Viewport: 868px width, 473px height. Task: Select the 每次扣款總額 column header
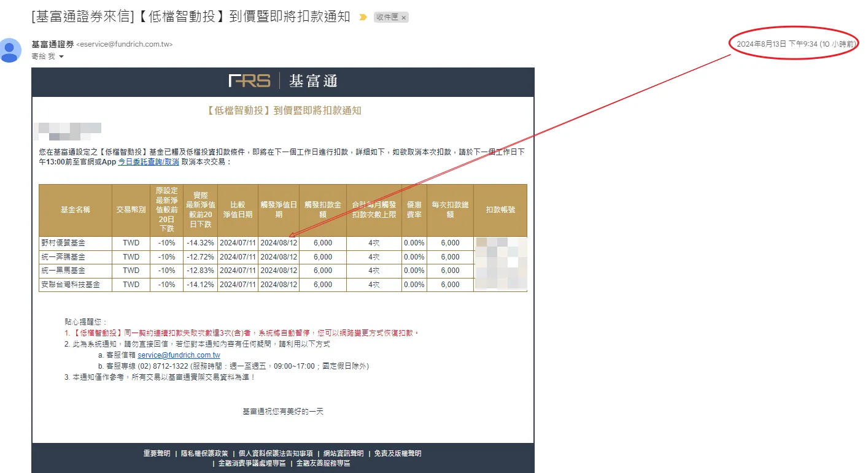click(x=450, y=210)
